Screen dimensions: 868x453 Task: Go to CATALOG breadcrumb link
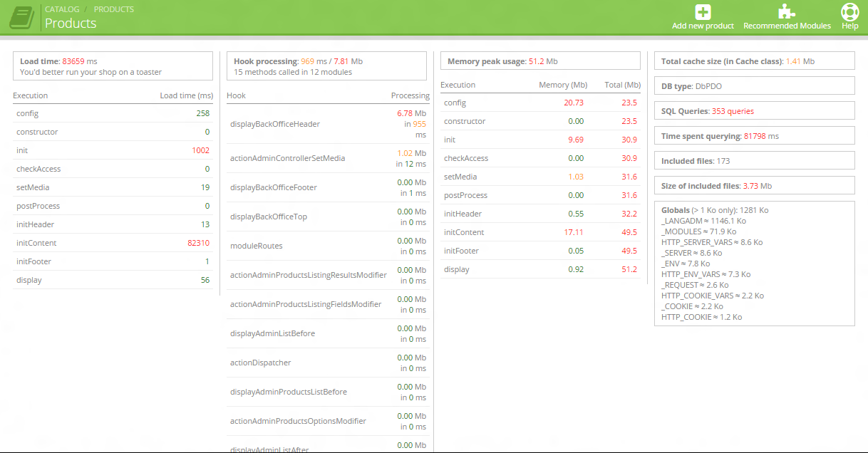(62, 9)
